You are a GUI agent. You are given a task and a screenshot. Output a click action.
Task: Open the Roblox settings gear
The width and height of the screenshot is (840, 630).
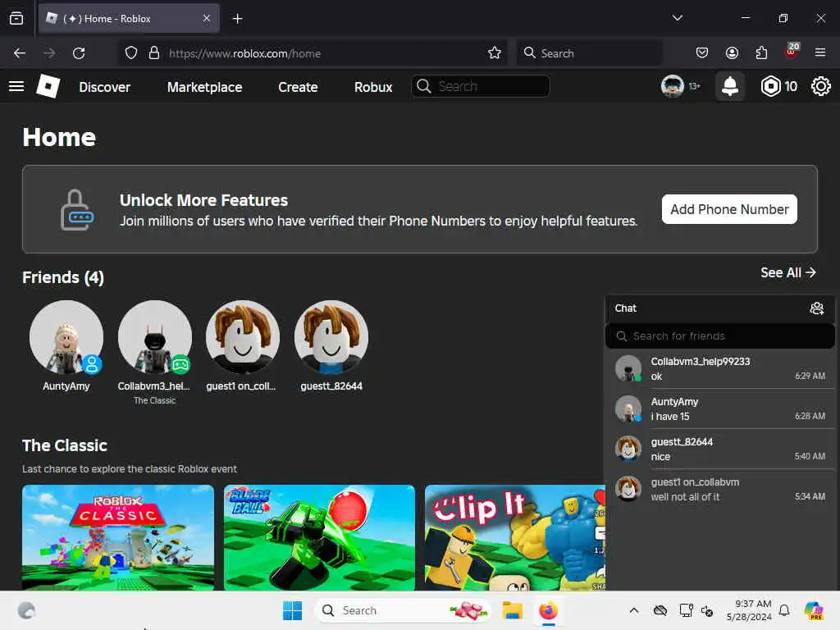coord(820,86)
